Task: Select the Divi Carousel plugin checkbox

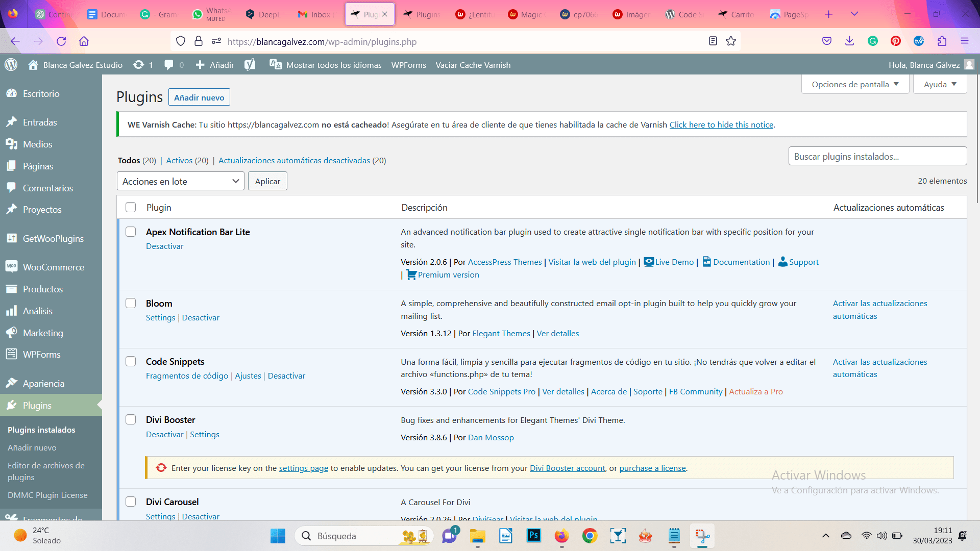Action: coord(131,502)
